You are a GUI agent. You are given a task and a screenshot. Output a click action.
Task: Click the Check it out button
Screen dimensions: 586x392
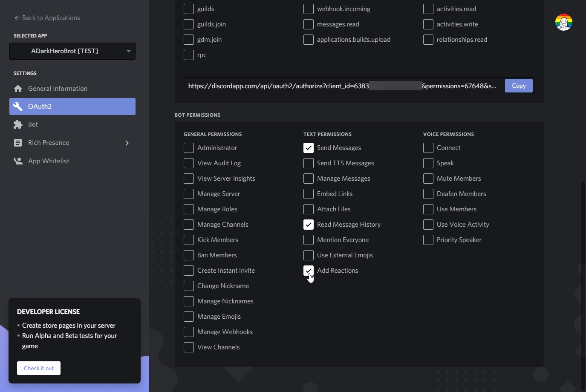click(39, 368)
